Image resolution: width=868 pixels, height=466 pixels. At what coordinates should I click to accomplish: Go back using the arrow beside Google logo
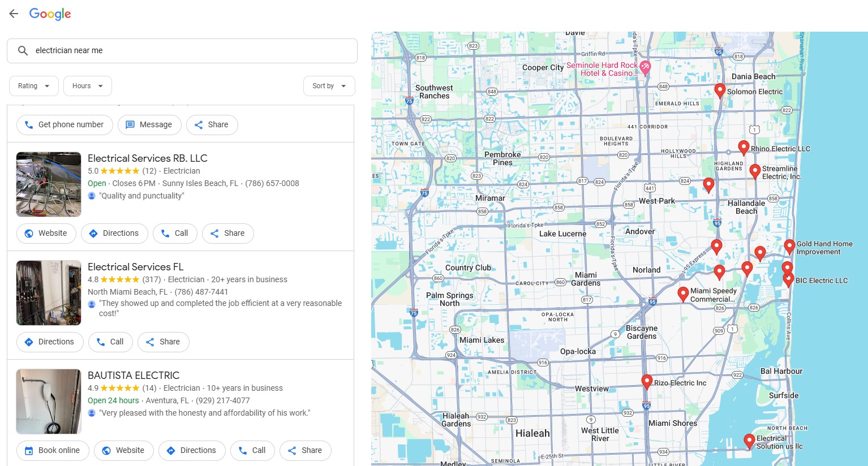pyautogui.click(x=14, y=14)
